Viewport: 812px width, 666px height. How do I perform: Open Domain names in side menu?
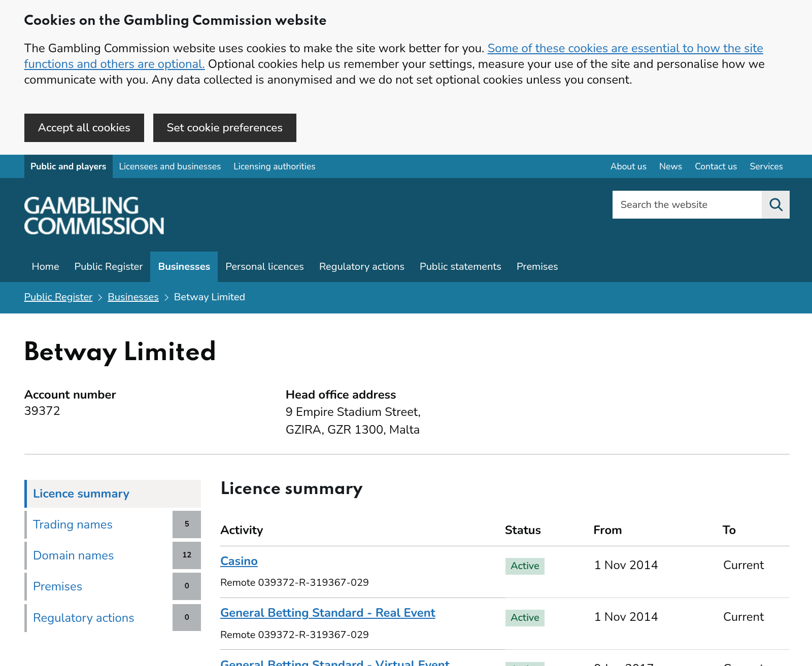[74, 555]
